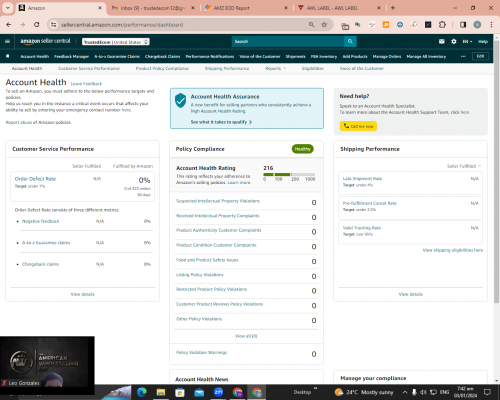Screen dimensions: 500x400
Task: Open Suspected Intellectual Property Violations link
Action: click(218, 201)
